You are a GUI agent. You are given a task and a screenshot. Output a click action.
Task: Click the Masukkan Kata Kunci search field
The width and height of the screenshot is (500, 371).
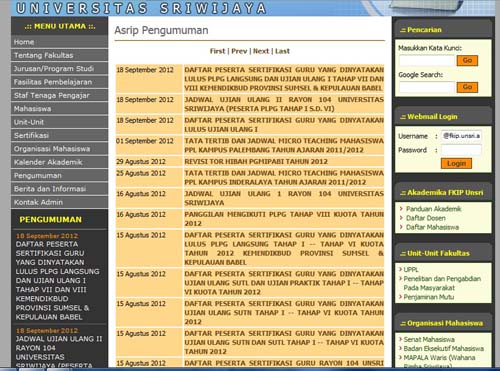427,60
